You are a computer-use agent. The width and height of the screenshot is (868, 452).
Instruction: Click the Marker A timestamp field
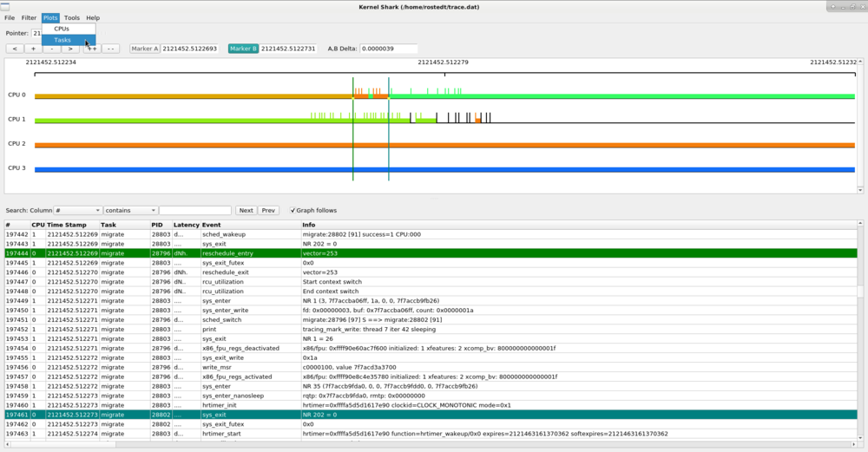(x=190, y=49)
